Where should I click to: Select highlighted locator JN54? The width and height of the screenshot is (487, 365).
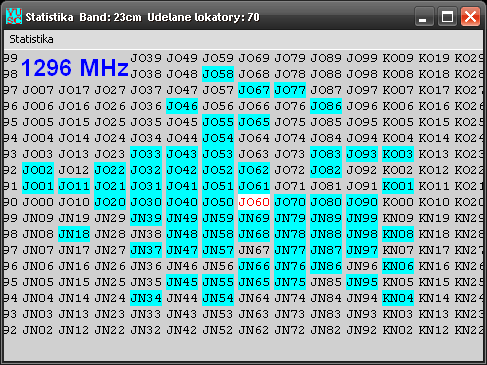click(x=218, y=298)
